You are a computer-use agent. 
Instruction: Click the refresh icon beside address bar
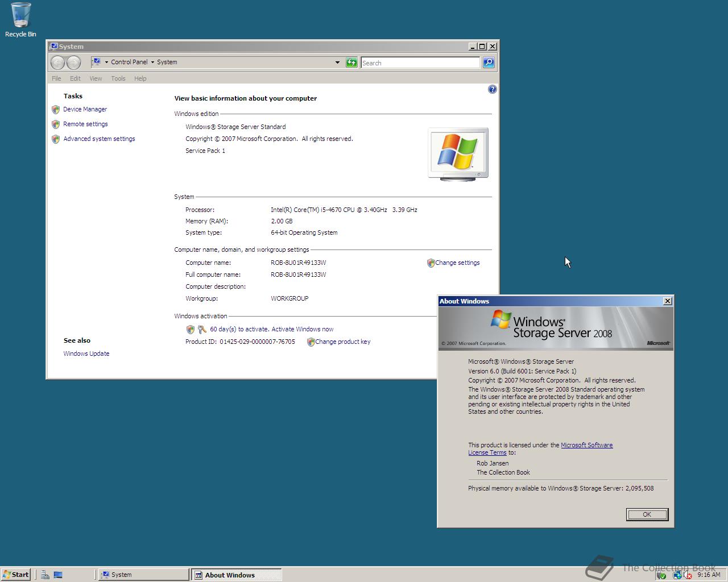[x=351, y=63]
